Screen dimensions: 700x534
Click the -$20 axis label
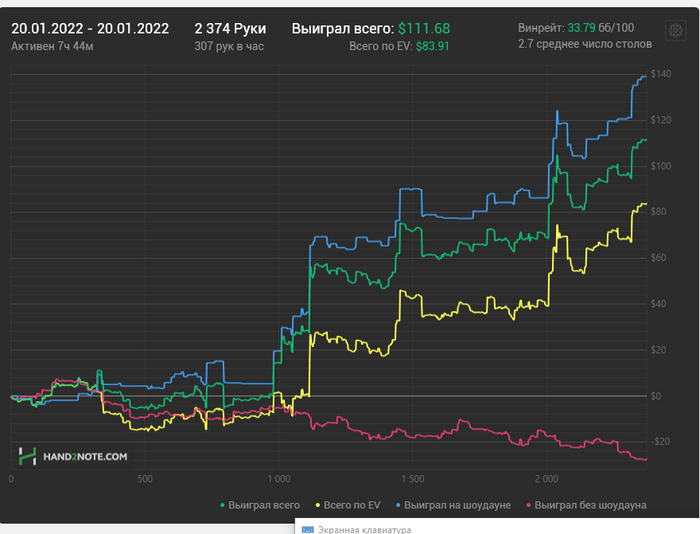pos(661,442)
